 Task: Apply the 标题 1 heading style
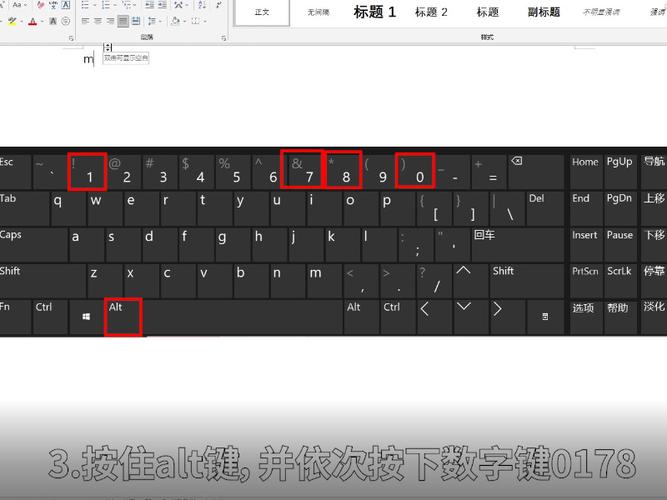[375, 12]
